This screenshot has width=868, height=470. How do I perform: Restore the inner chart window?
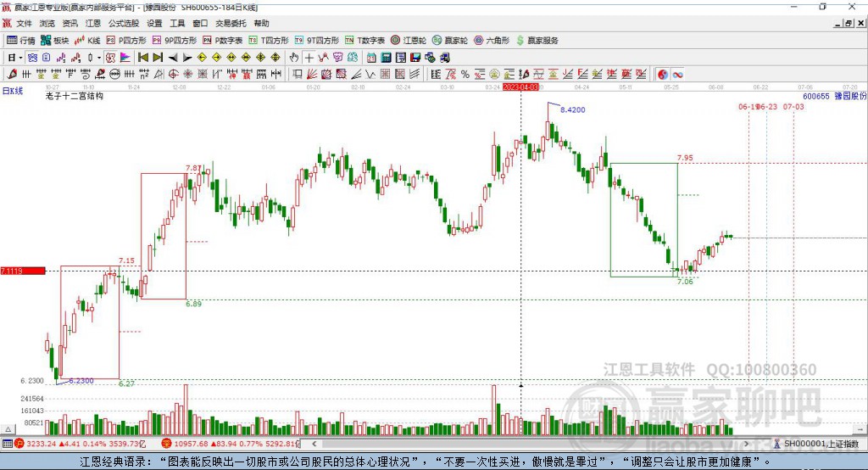[x=848, y=23]
